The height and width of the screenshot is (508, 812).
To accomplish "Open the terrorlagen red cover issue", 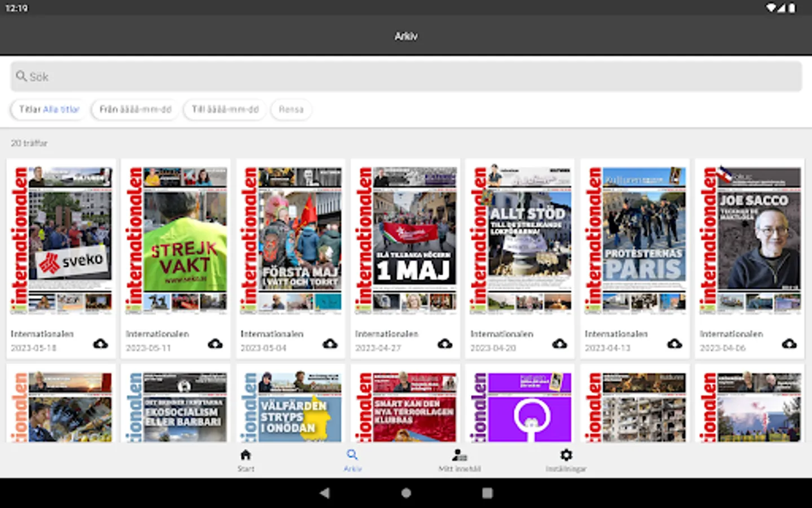I will point(406,406).
